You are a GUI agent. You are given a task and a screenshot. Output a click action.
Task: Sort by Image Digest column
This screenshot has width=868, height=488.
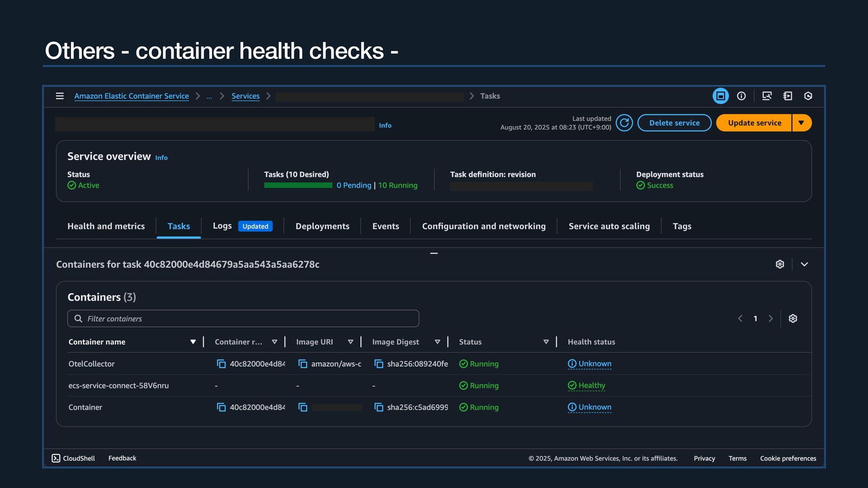pos(437,342)
